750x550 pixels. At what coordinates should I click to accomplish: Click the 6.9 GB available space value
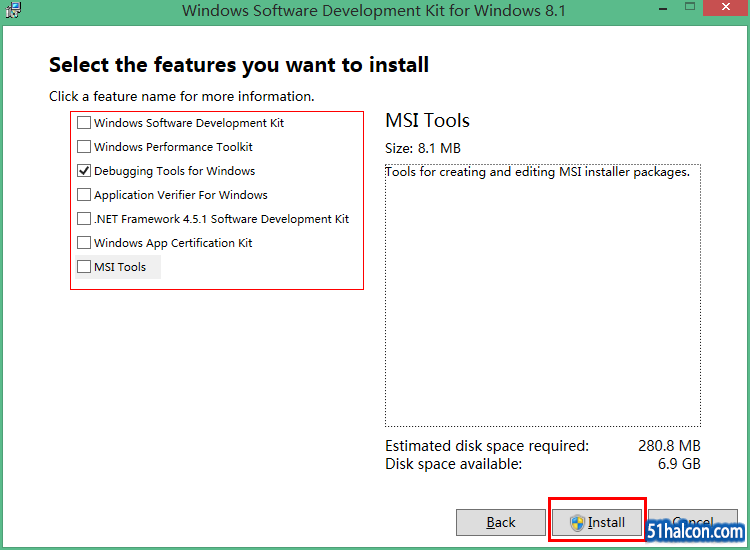click(679, 464)
